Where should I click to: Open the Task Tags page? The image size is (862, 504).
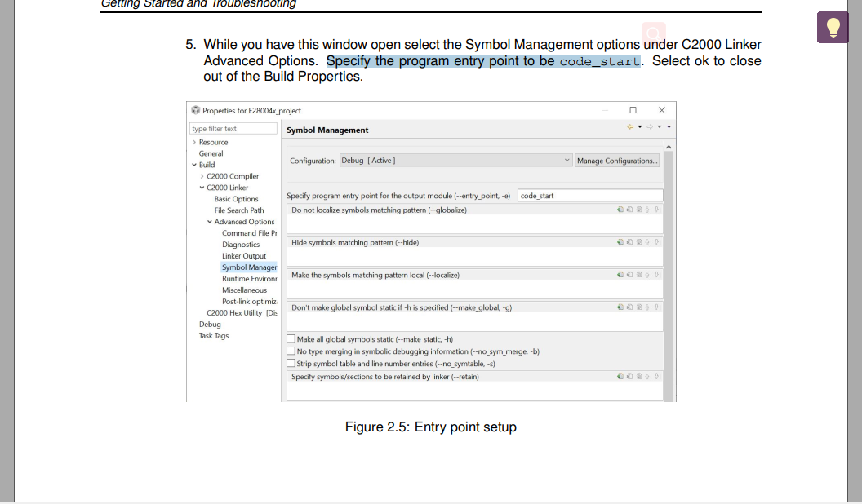coord(214,336)
